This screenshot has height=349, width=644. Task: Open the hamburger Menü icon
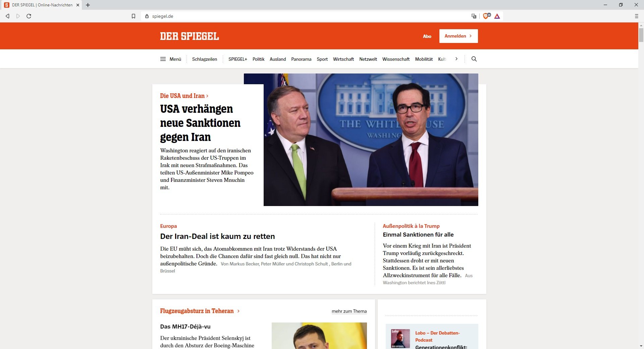point(163,59)
